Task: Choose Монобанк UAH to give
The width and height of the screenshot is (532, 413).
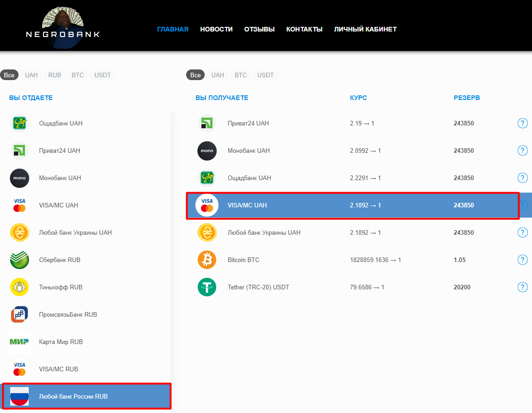Action: click(x=85, y=178)
